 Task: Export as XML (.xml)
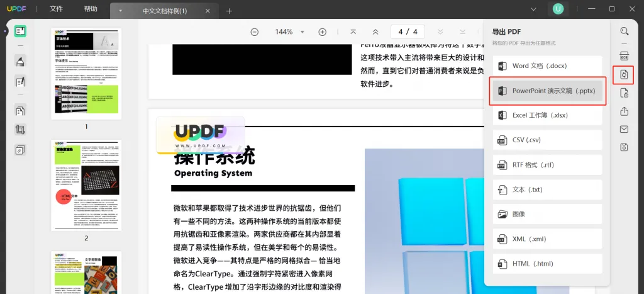(x=548, y=239)
